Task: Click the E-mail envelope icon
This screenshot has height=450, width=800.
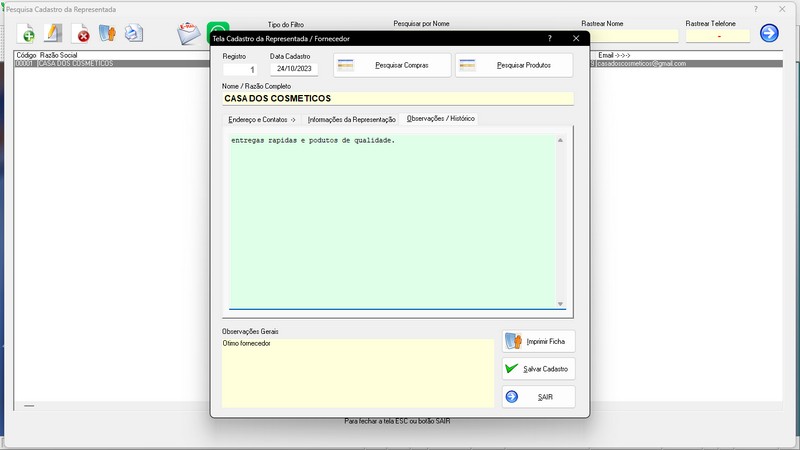Action: [189, 34]
